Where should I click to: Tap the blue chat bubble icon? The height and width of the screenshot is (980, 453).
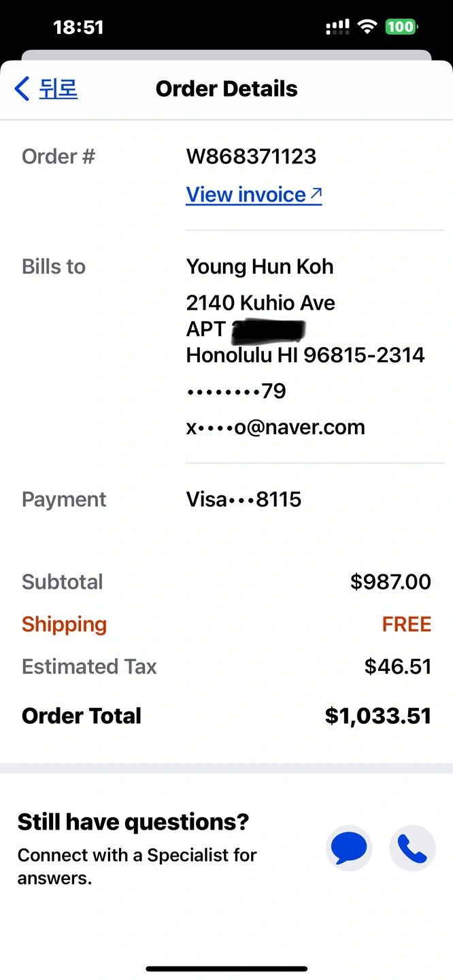pos(349,848)
